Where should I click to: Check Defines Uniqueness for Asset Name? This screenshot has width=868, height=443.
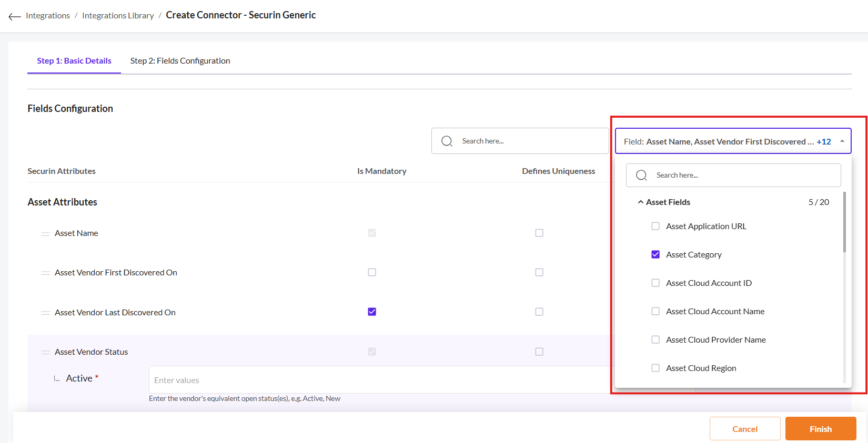539,233
